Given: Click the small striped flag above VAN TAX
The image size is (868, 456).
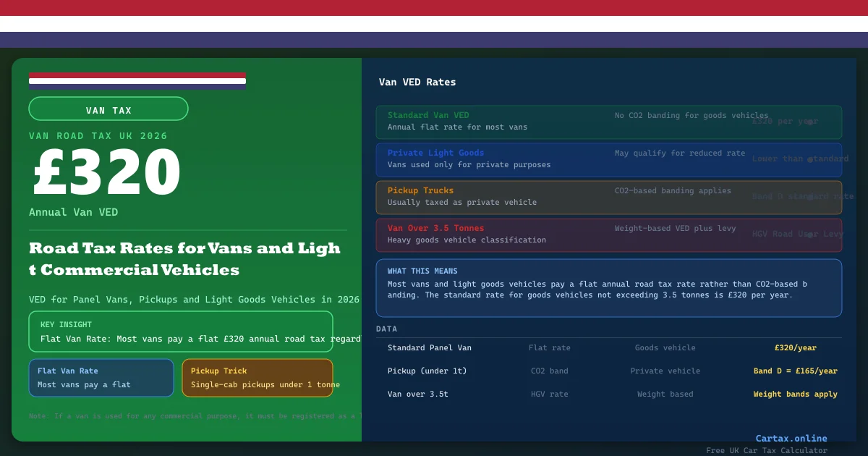Looking at the screenshot, I should click(x=137, y=80).
